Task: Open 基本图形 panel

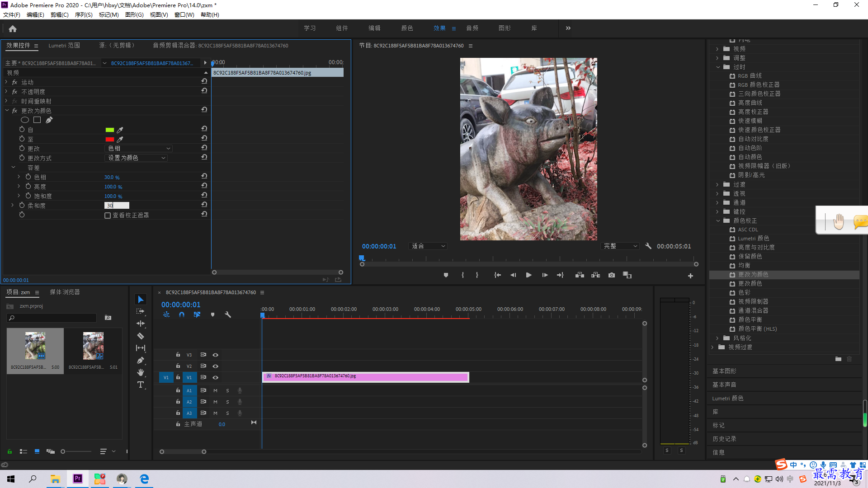Action: pos(724,371)
